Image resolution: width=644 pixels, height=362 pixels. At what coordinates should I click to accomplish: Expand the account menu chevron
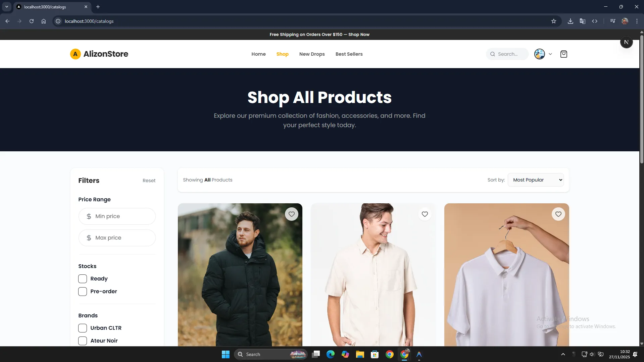coord(550,54)
